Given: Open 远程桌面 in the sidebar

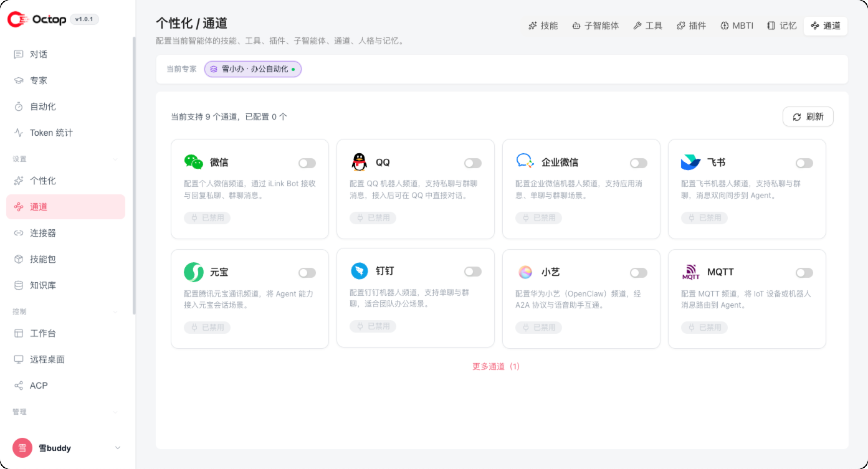Looking at the screenshot, I should click(x=65, y=359).
